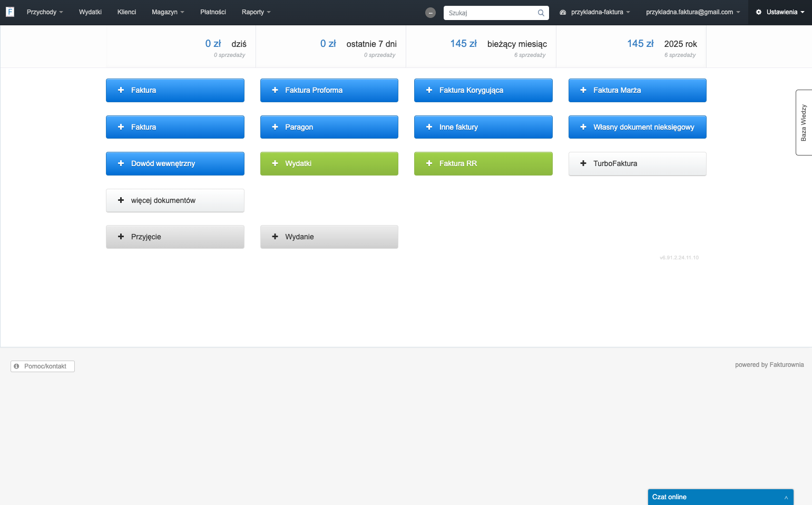The height and width of the screenshot is (505, 812).
Task: Open the Fakturownia F logo home icon
Action: (10, 12)
